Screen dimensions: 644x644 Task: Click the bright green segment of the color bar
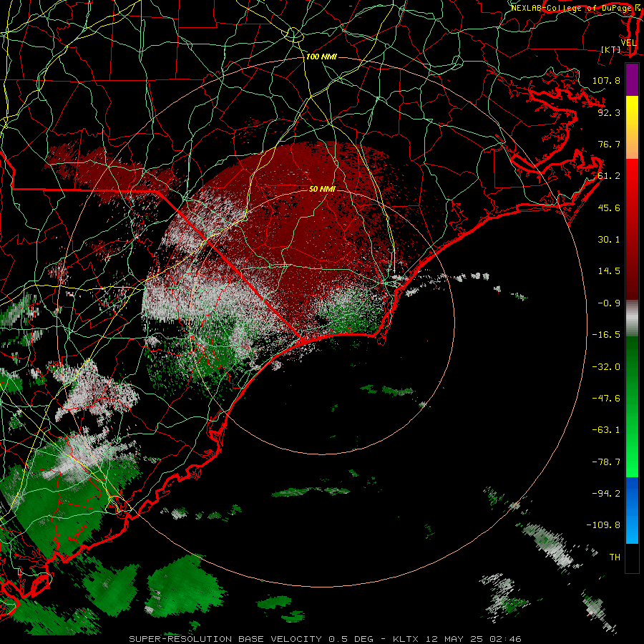(632, 407)
